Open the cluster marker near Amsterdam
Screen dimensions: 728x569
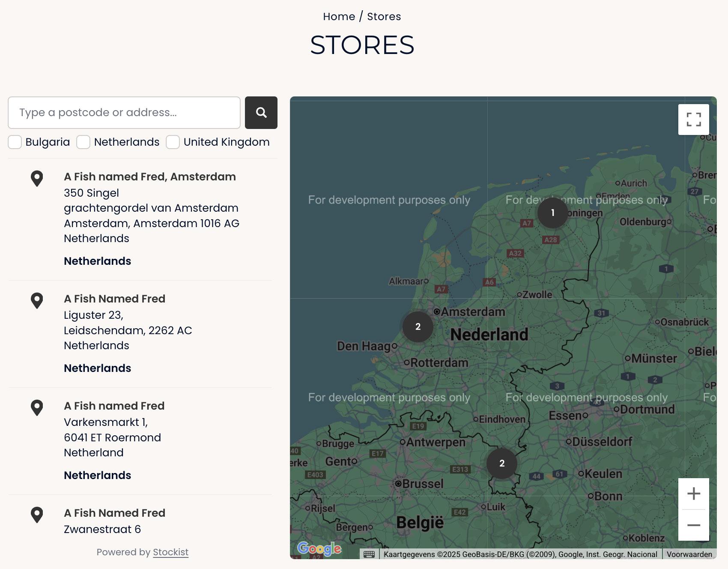pyautogui.click(x=418, y=326)
